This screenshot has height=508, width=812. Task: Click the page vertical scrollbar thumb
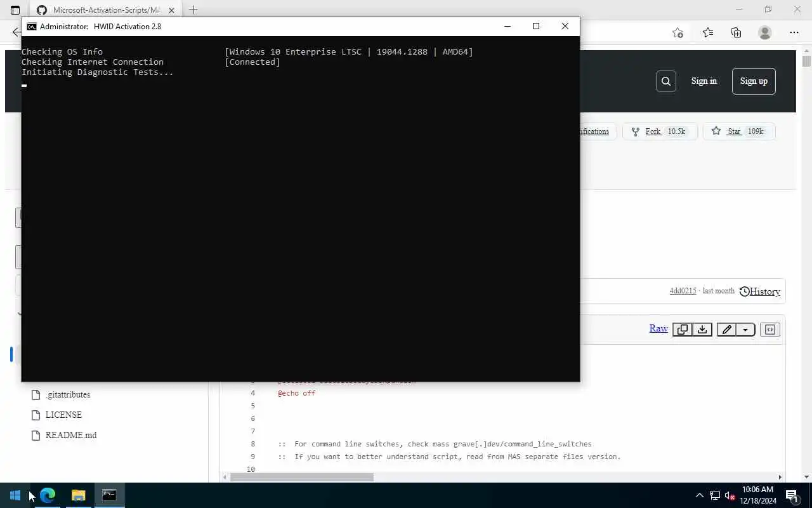point(806,61)
